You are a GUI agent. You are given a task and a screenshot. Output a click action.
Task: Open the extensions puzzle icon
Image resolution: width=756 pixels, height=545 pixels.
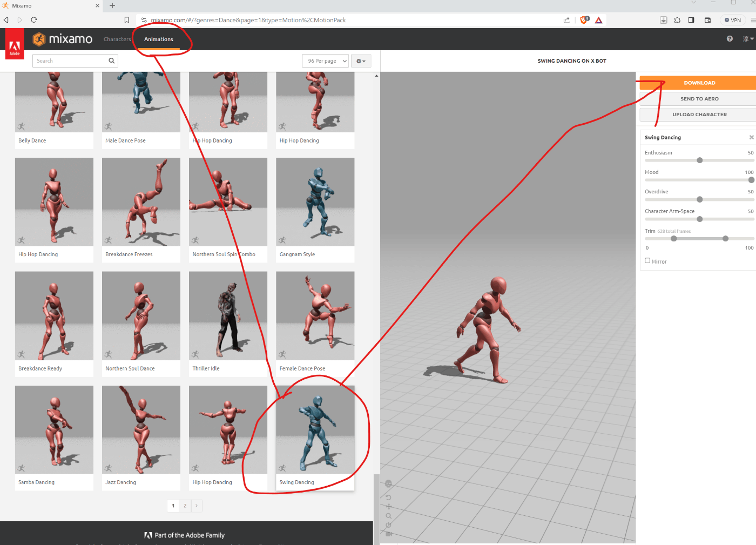(x=677, y=20)
